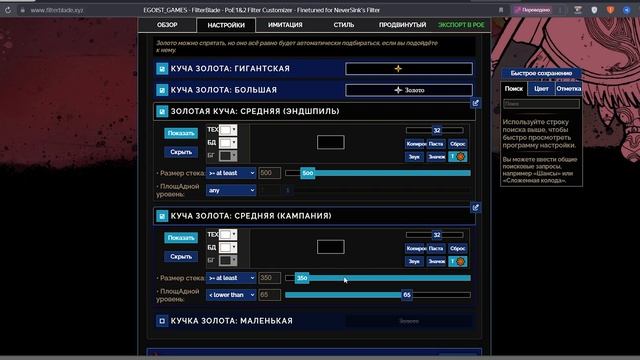Click Показать in Эндшпиль section
The width and height of the screenshot is (640, 360).
(181, 133)
